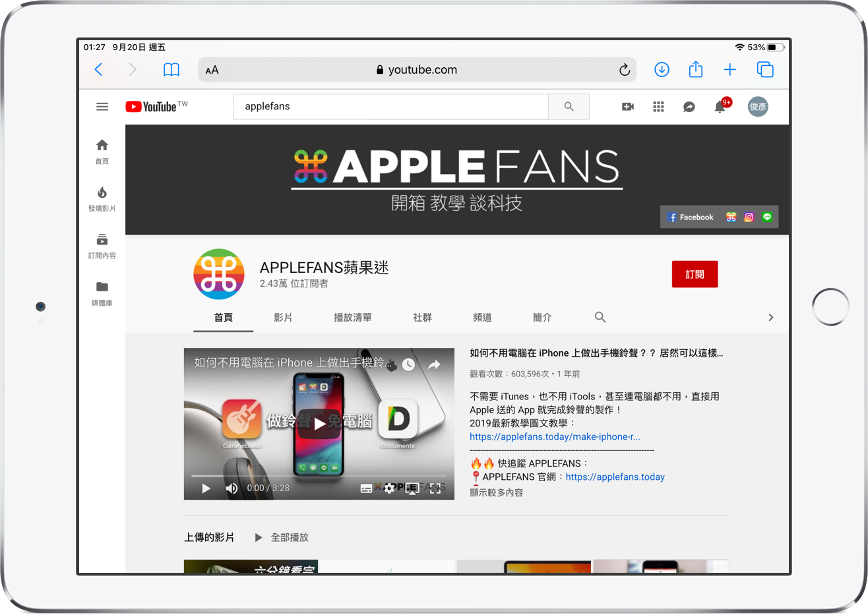868x615 pixels.
Task: Tap the Safari address bar youtube.com
Action: click(417, 70)
